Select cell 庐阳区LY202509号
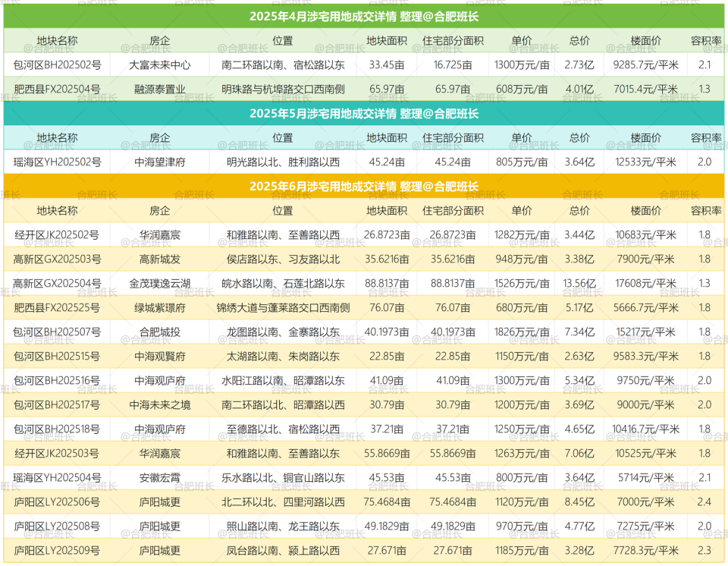 tap(57, 551)
